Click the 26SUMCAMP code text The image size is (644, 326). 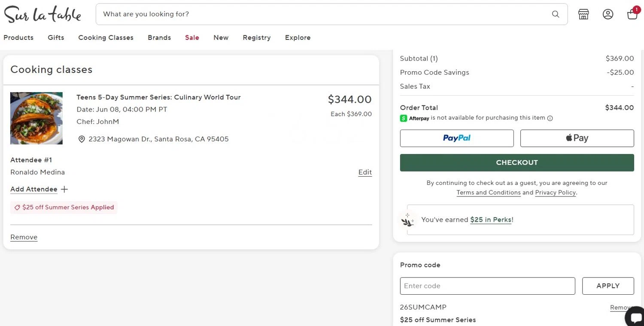[423, 307]
